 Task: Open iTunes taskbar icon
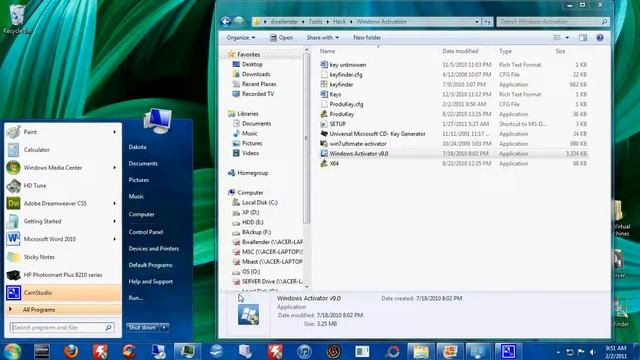[x=304, y=351]
